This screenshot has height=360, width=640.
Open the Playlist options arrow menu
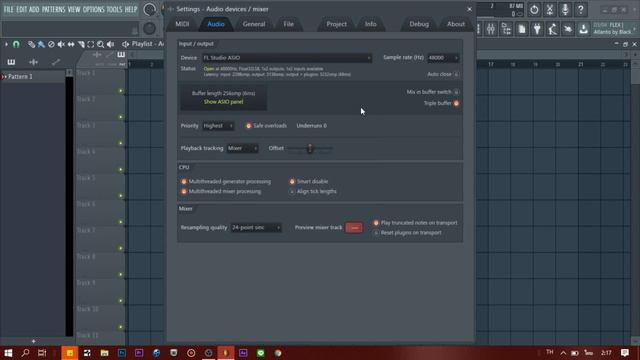point(6,44)
